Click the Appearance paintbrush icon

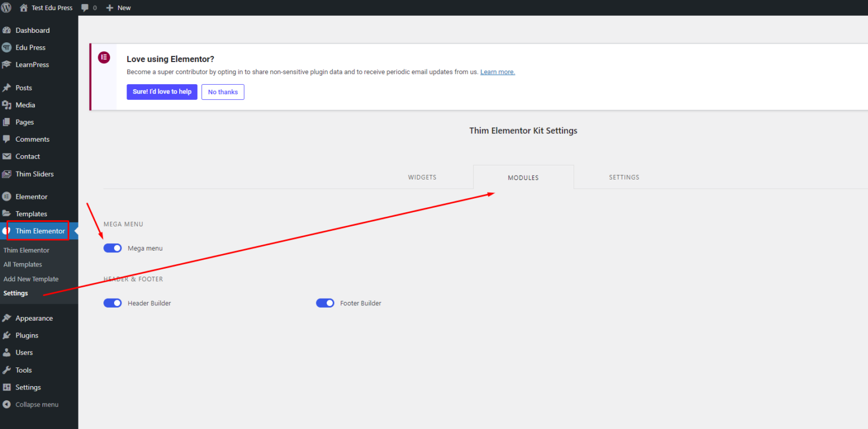tap(7, 318)
